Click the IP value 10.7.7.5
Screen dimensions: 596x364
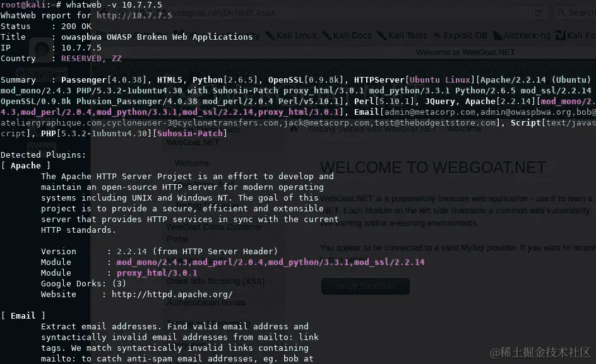[81, 47]
